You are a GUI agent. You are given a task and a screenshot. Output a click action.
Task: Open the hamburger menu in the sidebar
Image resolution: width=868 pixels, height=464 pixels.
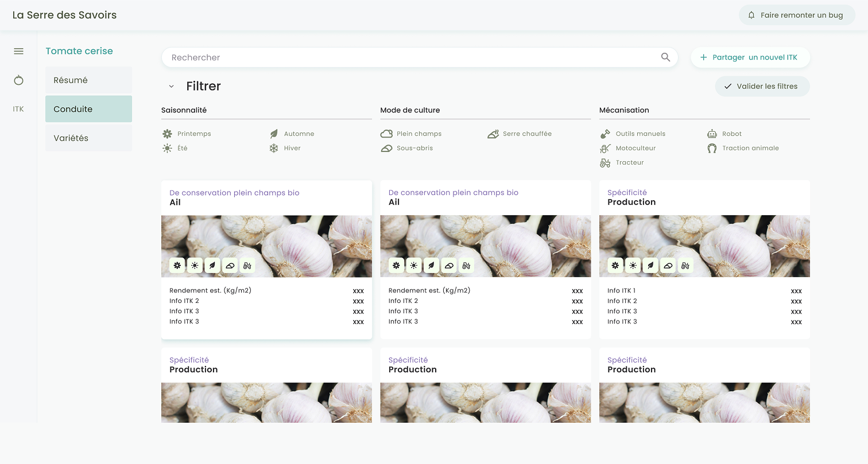pyautogui.click(x=18, y=52)
